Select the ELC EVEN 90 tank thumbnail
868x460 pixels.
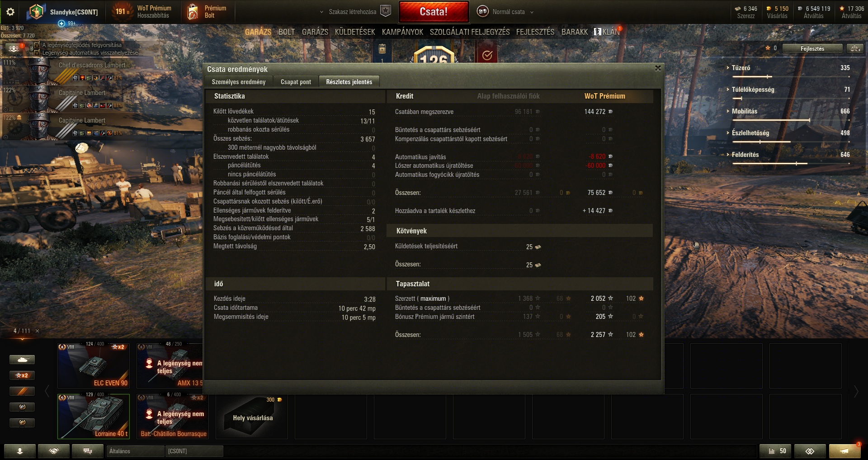click(94, 365)
